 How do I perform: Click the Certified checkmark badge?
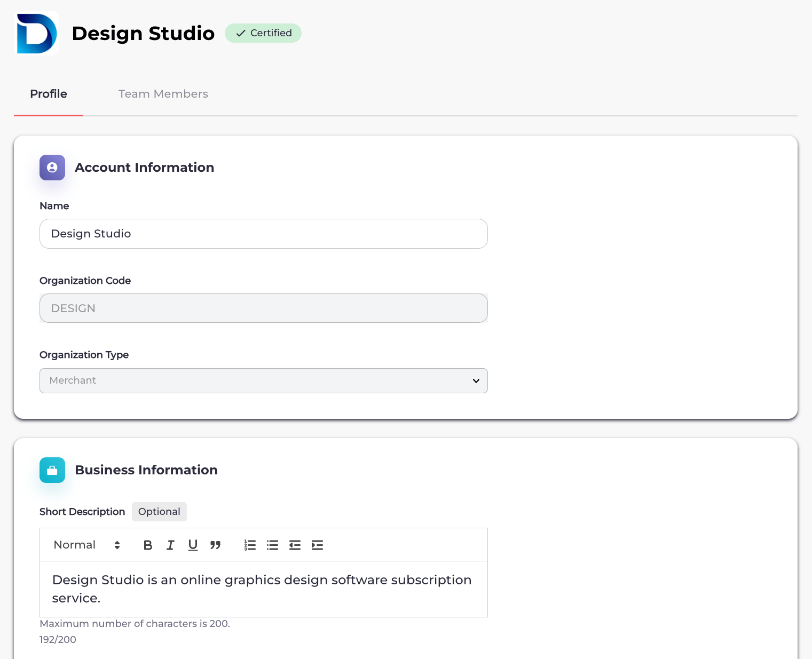(x=263, y=33)
